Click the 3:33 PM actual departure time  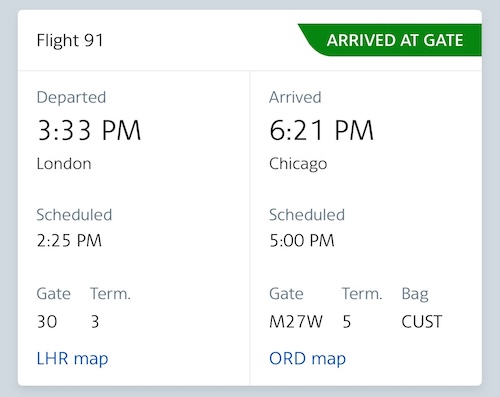(x=89, y=130)
